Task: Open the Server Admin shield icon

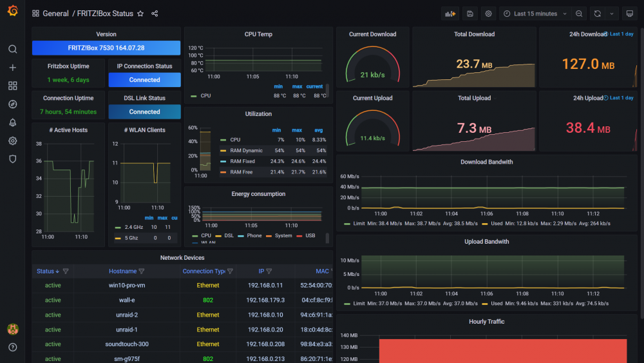Action: coord(13,159)
